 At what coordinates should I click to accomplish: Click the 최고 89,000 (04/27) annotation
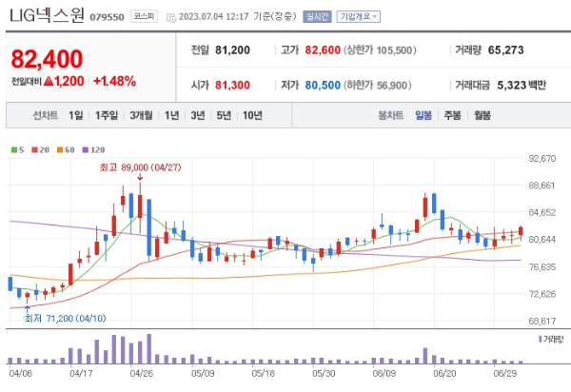[140, 167]
